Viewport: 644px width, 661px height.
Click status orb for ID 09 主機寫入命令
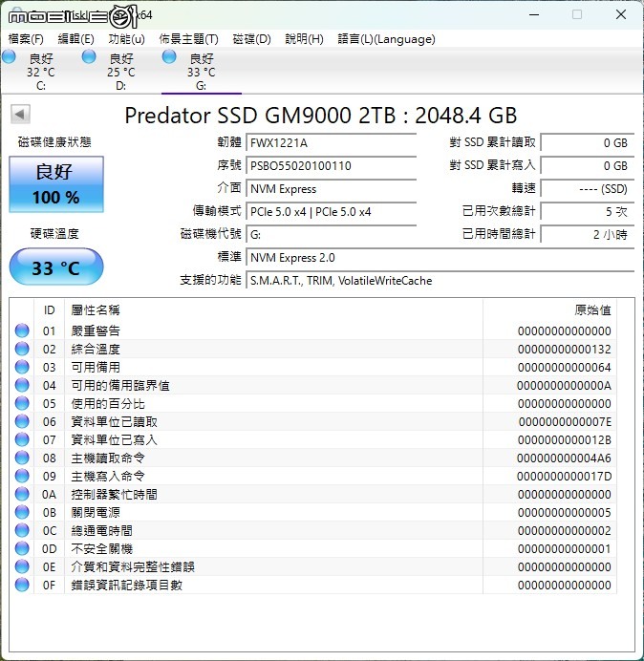coord(22,476)
